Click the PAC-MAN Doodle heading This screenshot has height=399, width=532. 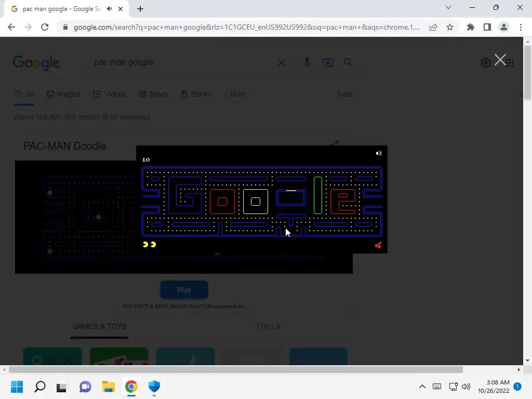click(65, 146)
